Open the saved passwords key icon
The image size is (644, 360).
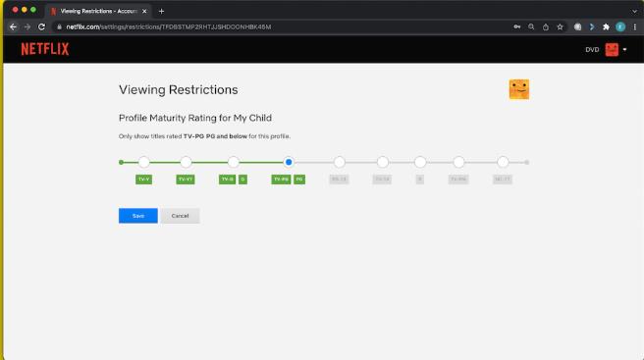click(517, 26)
